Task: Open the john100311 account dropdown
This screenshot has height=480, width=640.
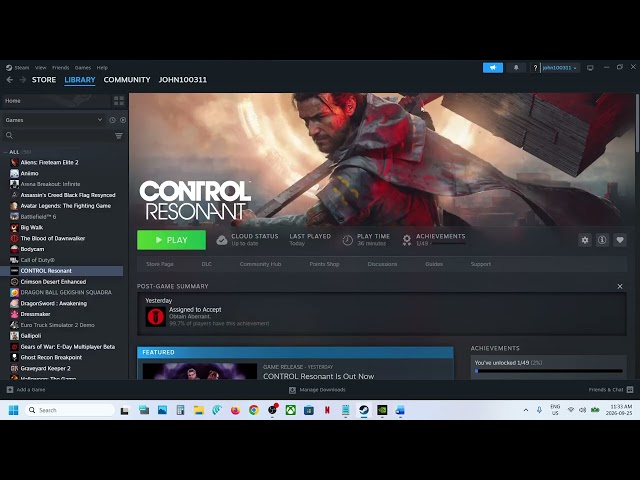Action: [x=560, y=68]
